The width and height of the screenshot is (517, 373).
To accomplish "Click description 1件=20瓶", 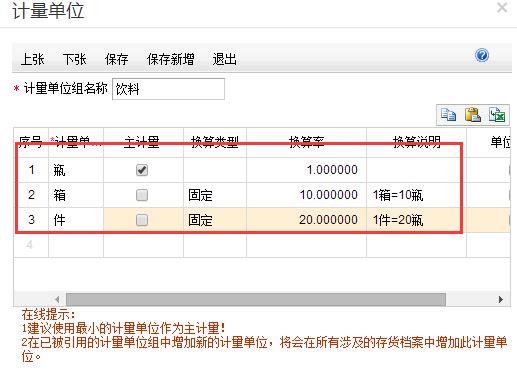I will coord(416,220).
